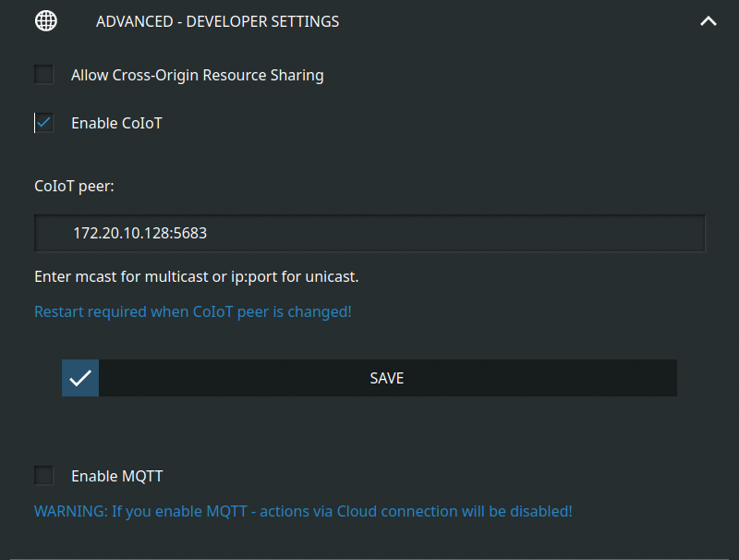The image size is (739, 560).
Task: Tick the Enable MQTT checkbox
Action: [44, 476]
